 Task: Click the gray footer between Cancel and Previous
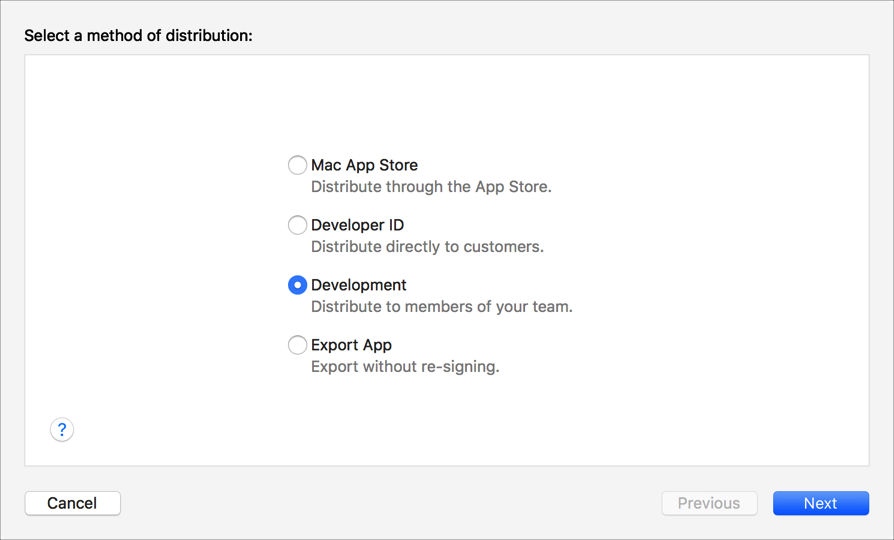390,503
